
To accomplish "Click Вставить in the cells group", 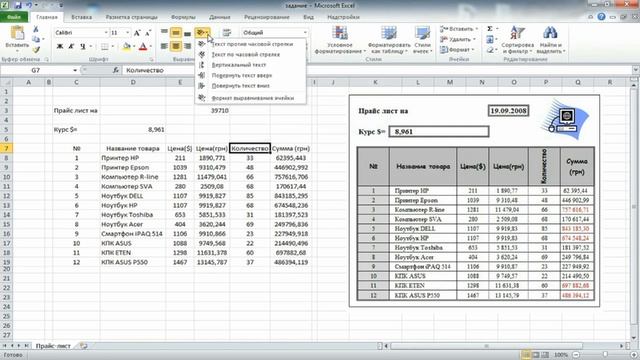I will [458, 29].
